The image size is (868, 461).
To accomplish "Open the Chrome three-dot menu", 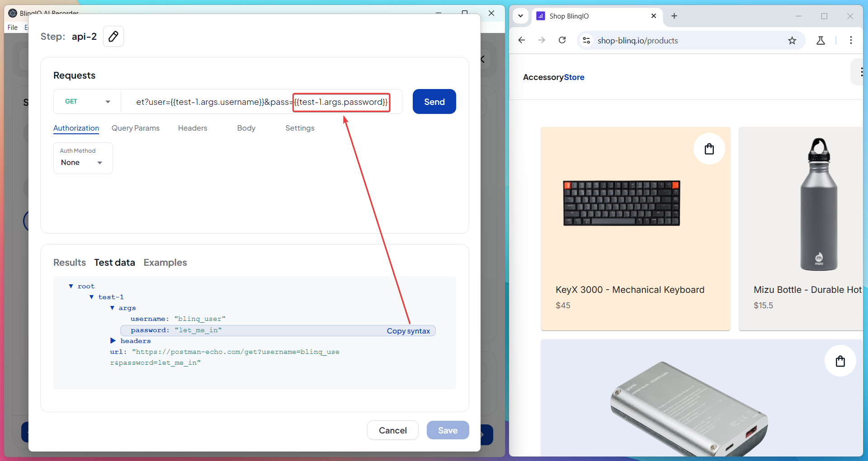I will coord(852,40).
